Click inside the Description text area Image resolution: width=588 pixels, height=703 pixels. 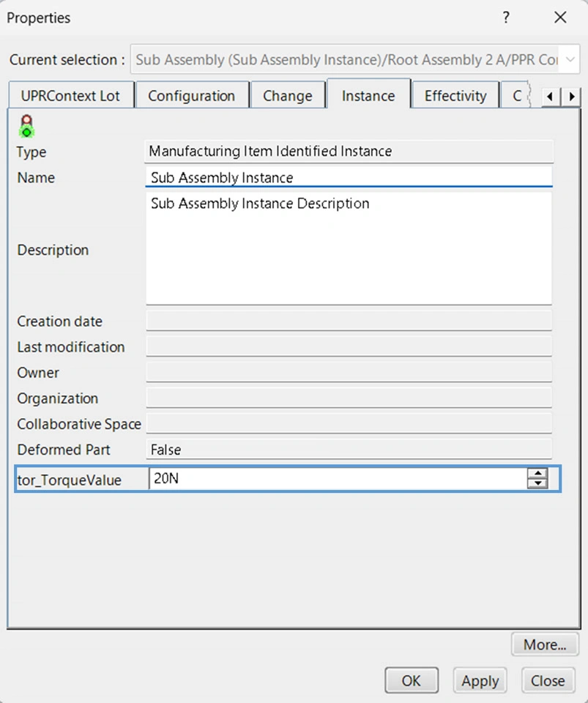[349, 249]
